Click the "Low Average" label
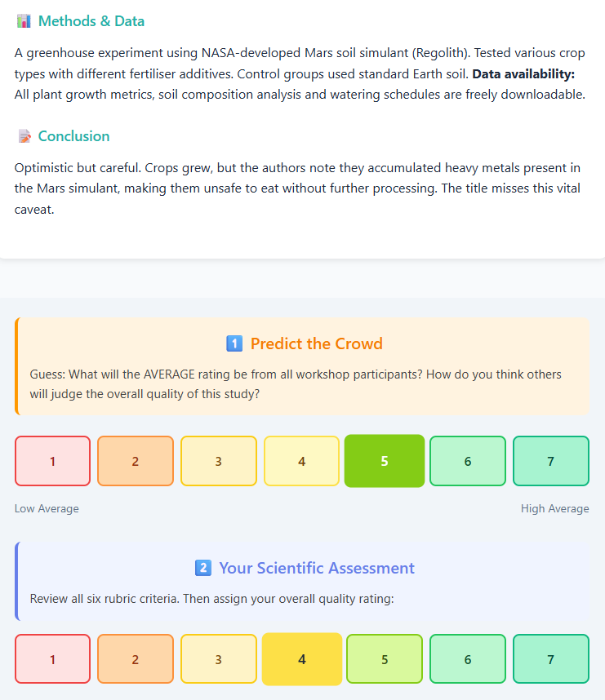605x700 pixels. click(x=47, y=508)
